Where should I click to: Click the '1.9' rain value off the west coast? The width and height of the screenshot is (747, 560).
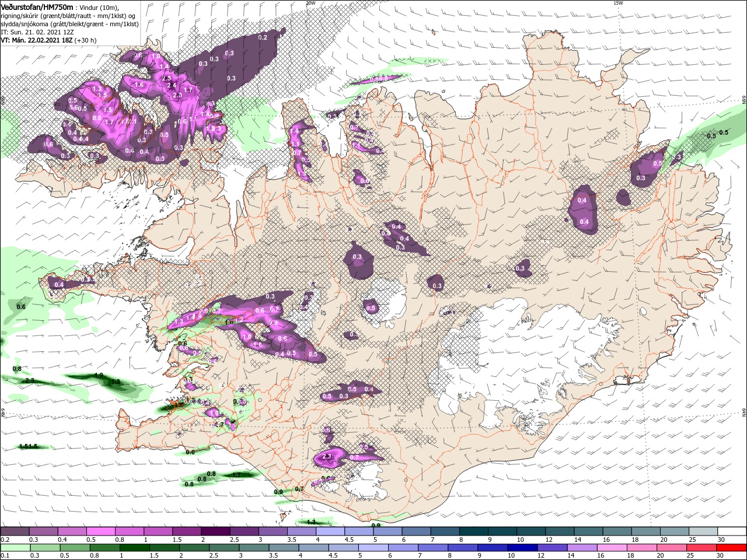click(x=99, y=375)
